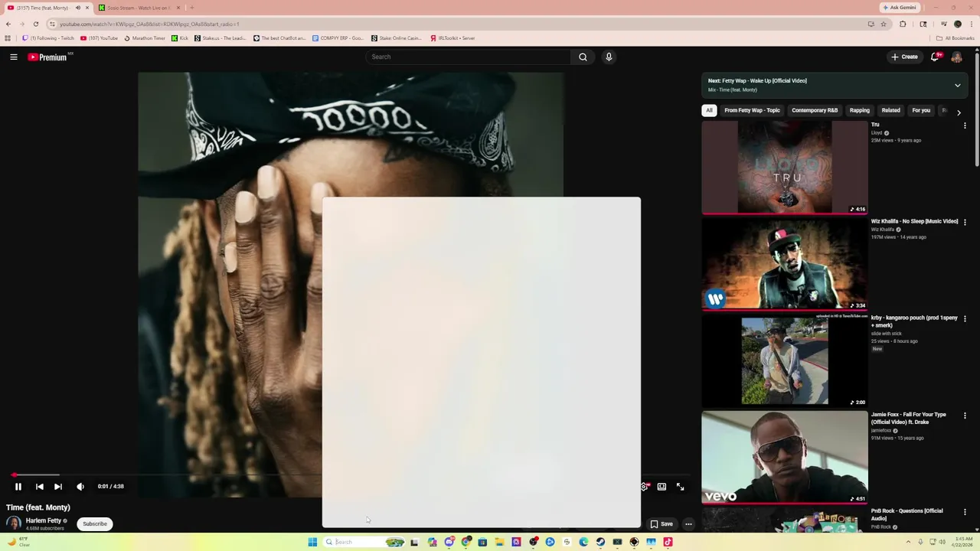Open the All Bookmarks folder
The image size is (980, 551).
click(x=955, y=38)
